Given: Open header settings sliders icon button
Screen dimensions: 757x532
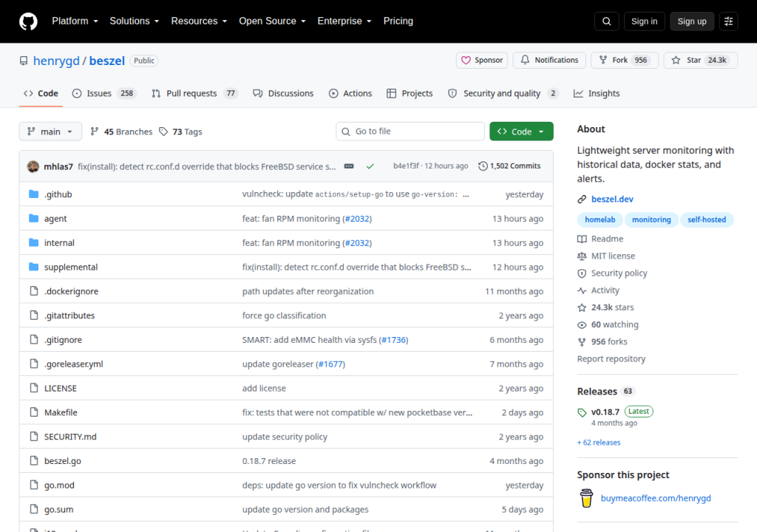Looking at the screenshot, I should [728, 21].
